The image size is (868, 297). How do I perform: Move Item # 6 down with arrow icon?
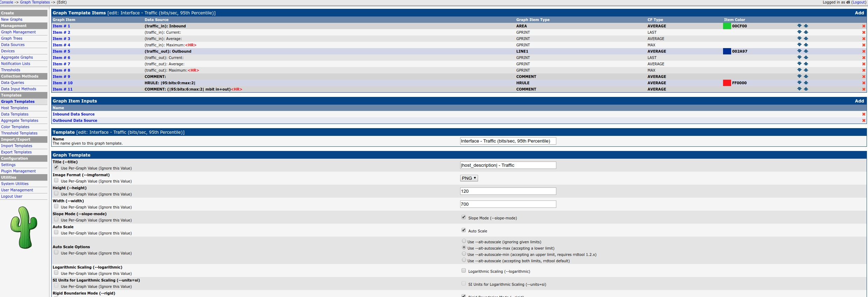point(799,57)
